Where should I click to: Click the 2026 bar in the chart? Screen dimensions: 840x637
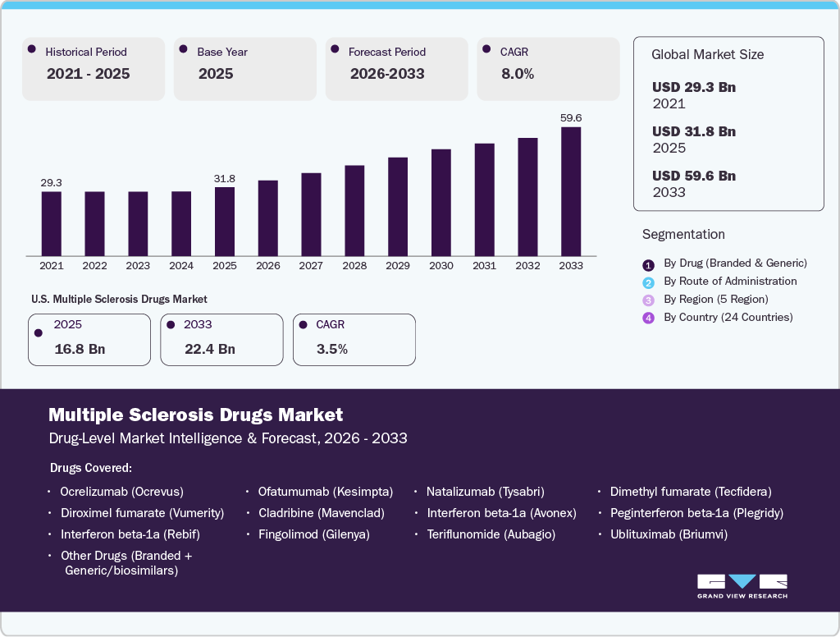268,218
